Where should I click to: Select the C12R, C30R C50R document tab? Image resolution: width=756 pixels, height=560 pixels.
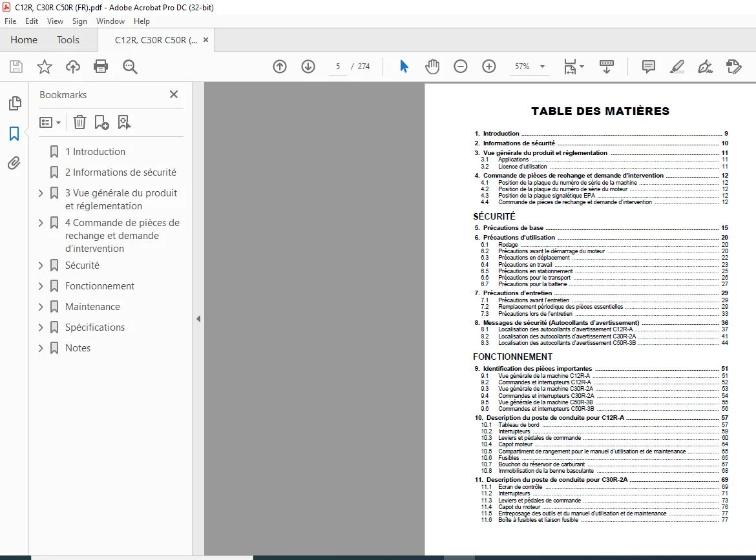point(155,40)
